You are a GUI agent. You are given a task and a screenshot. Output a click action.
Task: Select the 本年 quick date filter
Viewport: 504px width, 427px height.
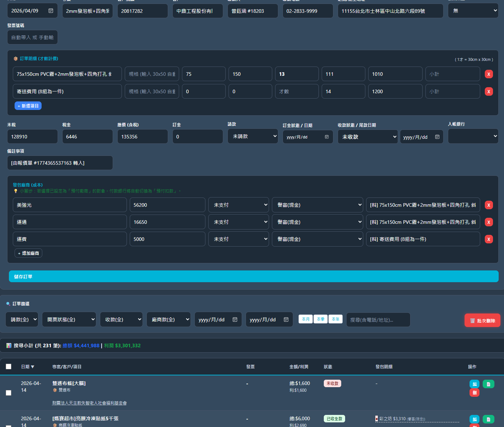(336, 319)
